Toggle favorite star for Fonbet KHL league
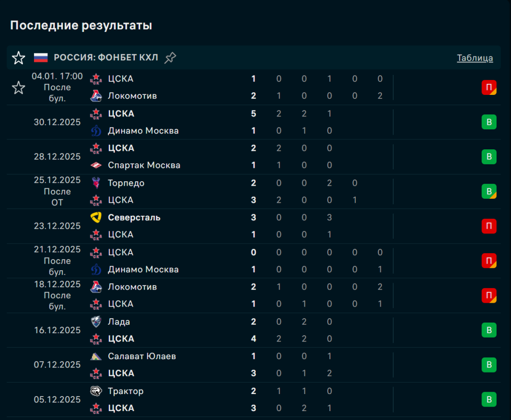 click(x=18, y=58)
